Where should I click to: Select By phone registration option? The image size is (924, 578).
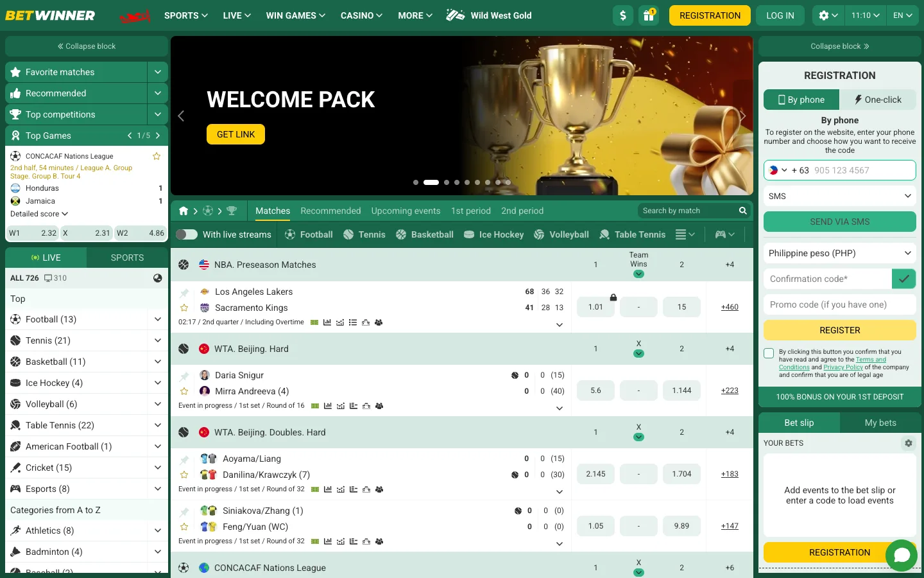801,100
